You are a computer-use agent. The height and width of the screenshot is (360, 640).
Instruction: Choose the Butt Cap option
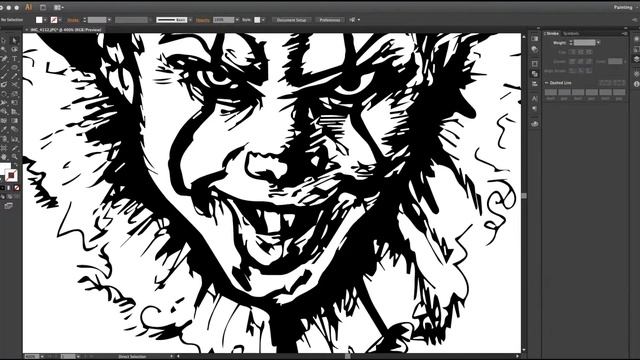click(x=572, y=52)
